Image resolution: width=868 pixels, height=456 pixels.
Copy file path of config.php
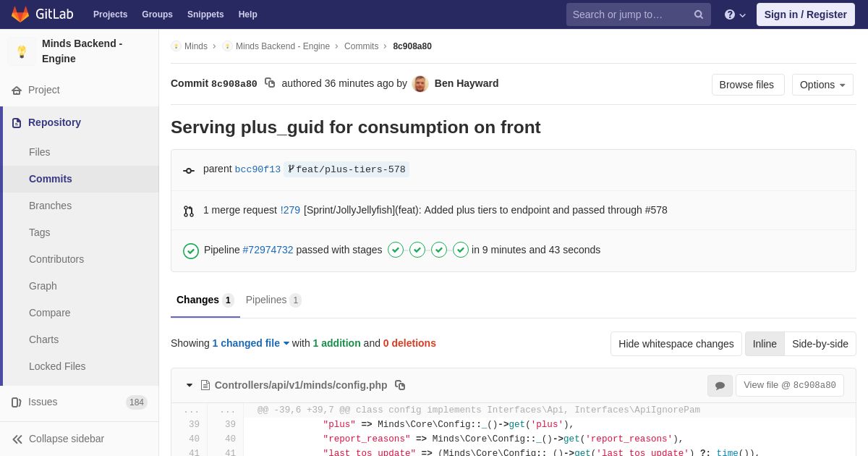point(400,385)
